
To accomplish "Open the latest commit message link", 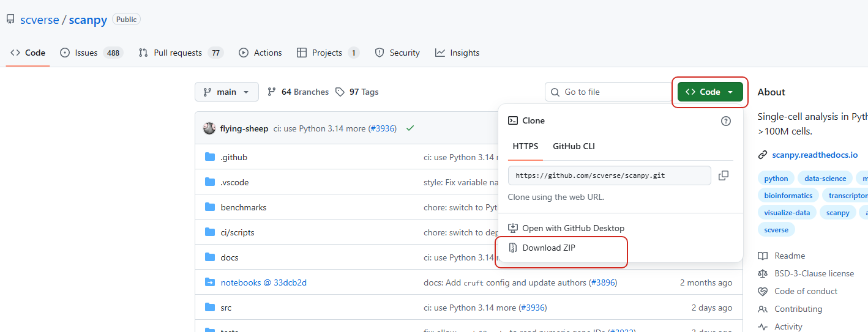I will pyautogui.click(x=320, y=128).
